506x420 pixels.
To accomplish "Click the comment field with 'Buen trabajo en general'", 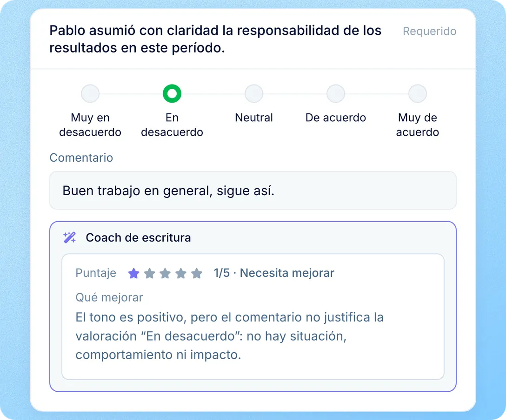I will point(253,190).
